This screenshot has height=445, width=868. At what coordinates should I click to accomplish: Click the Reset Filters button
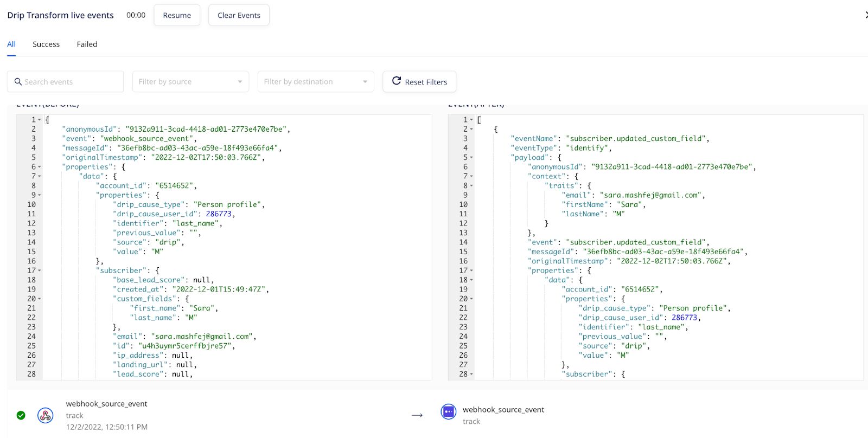[419, 82]
